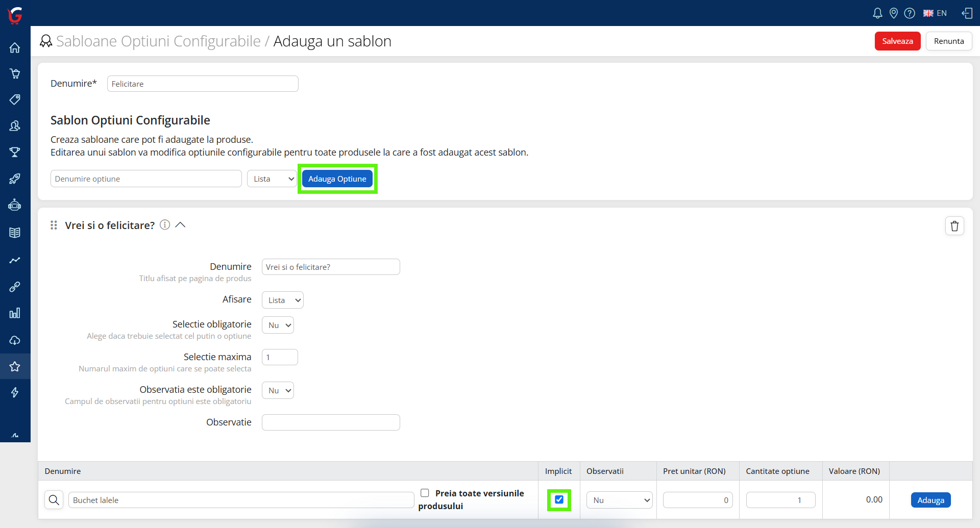
Task: Delete the 'Vrei si o felicitare?' option
Action: coord(954,226)
